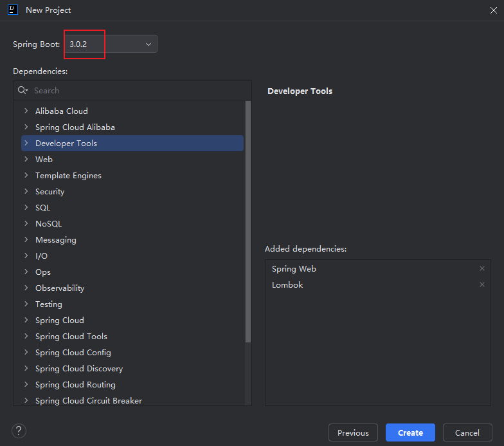Expand Template Engines chevron
Viewport: 504px width, 446px height.
26,175
